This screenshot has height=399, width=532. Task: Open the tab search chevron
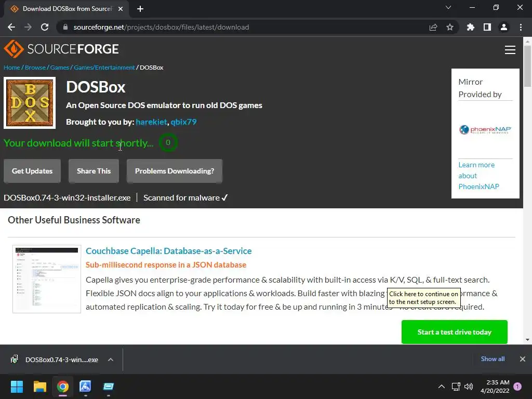448,7
